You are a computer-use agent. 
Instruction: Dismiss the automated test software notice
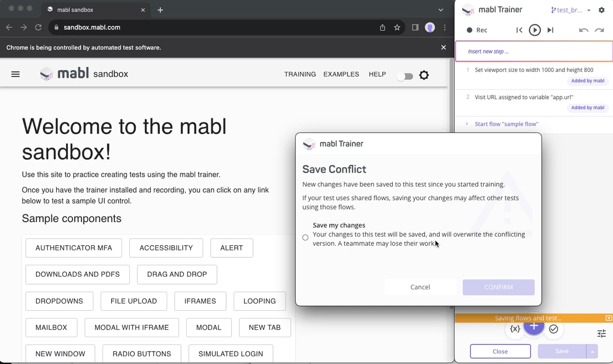[443, 47]
